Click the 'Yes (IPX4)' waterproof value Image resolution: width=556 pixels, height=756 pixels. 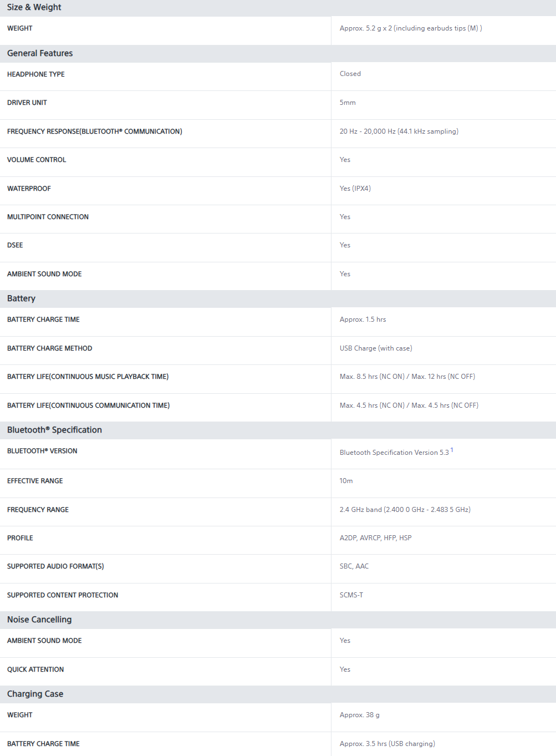[x=355, y=189]
